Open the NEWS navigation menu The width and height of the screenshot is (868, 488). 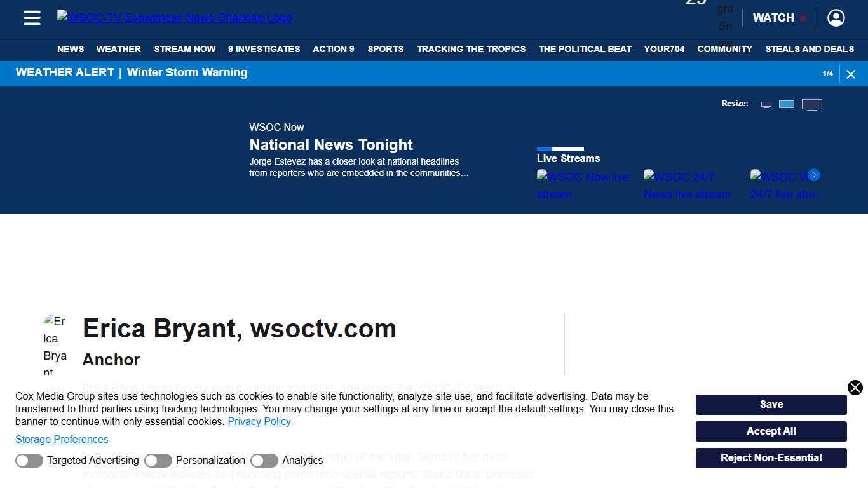pyautogui.click(x=71, y=49)
